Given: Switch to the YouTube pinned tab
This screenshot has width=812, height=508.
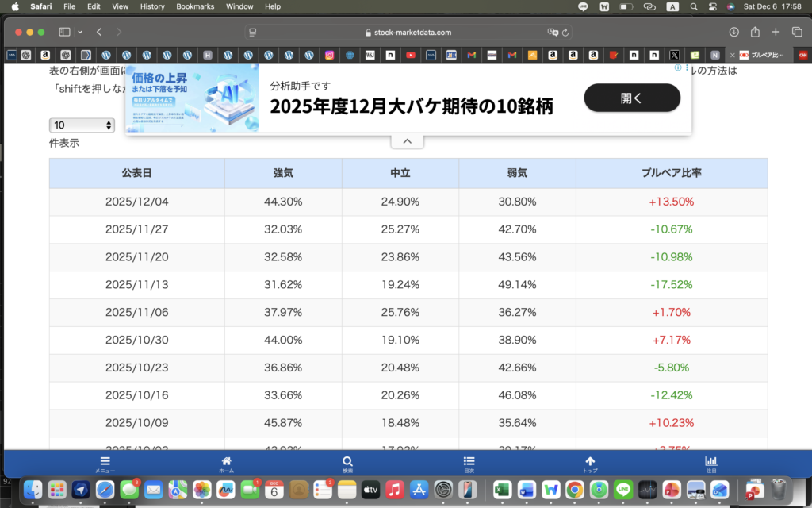Looking at the screenshot, I should [411, 56].
